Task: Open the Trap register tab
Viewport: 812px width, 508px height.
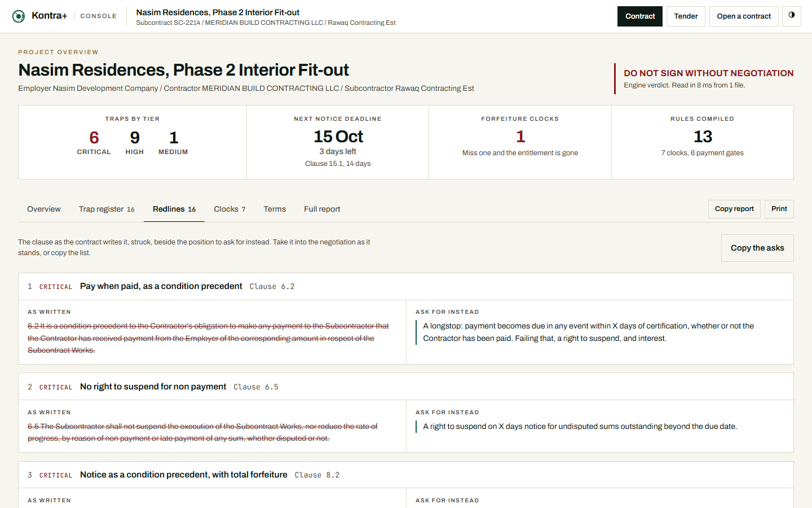Action: pyautogui.click(x=107, y=209)
